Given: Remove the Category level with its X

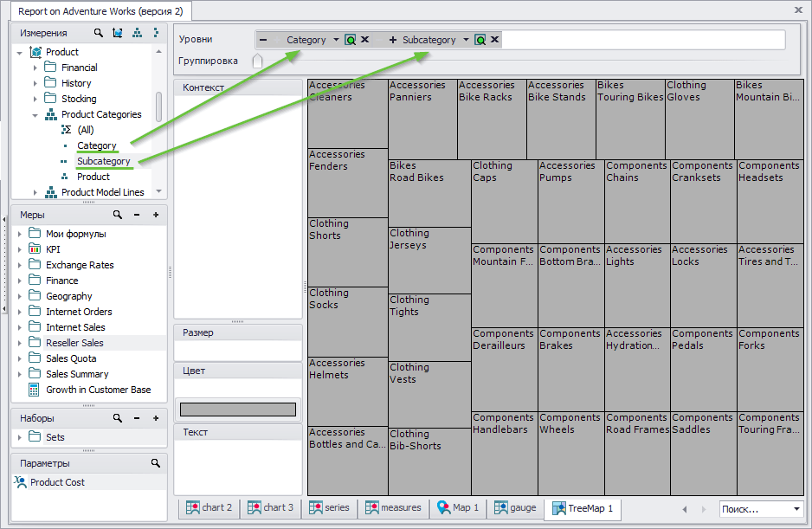Looking at the screenshot, I should pyautogui.click(x=365, y=39).
